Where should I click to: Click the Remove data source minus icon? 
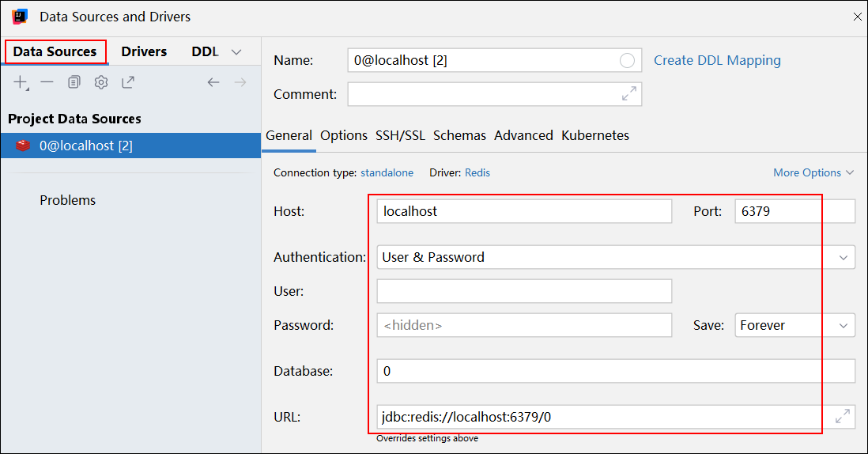[47, 81]
